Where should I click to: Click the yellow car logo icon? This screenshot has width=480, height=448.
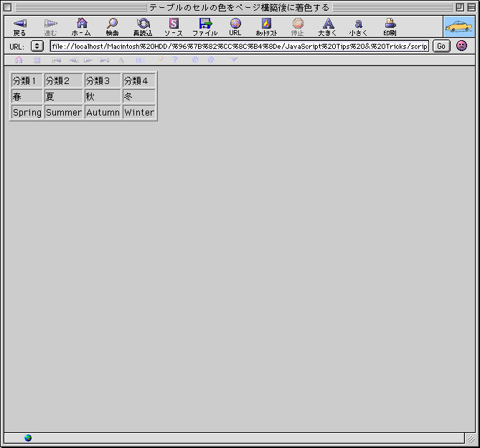[x=458, y=27]
